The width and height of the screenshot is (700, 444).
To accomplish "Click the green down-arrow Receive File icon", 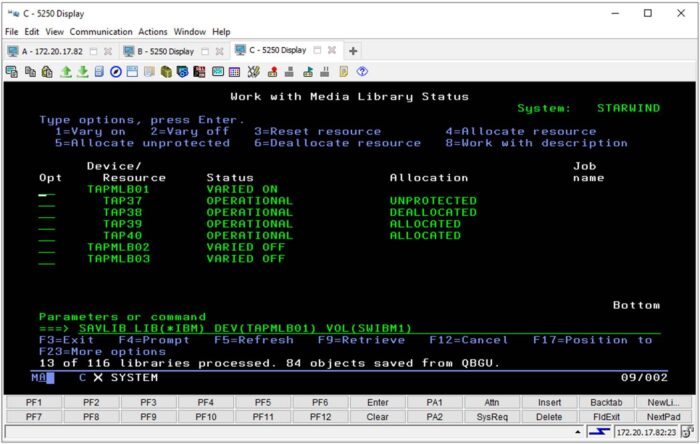I will (82, 71).
